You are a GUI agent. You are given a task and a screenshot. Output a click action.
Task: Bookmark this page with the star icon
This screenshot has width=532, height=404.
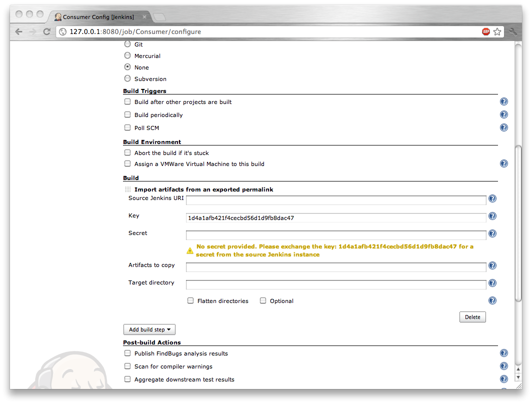pos(497,31)
